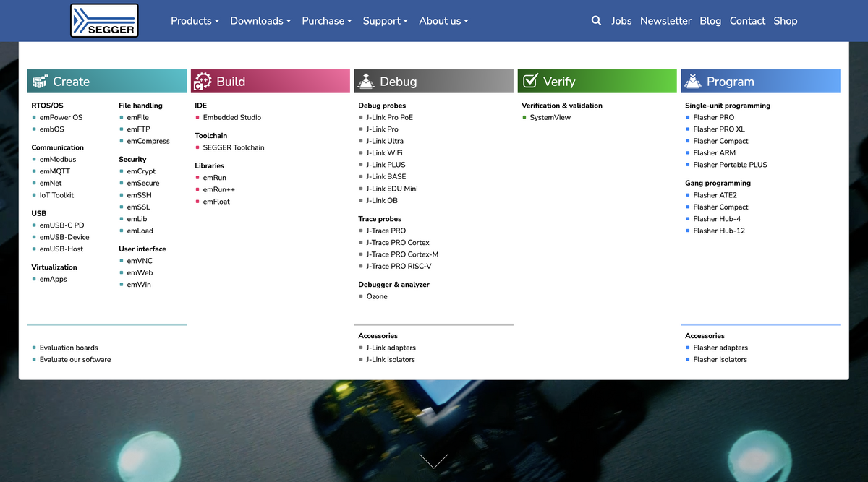The height and width of the screenshot is (482, 868).
Task: Click the Ozone debugger link
Action: 376,296
